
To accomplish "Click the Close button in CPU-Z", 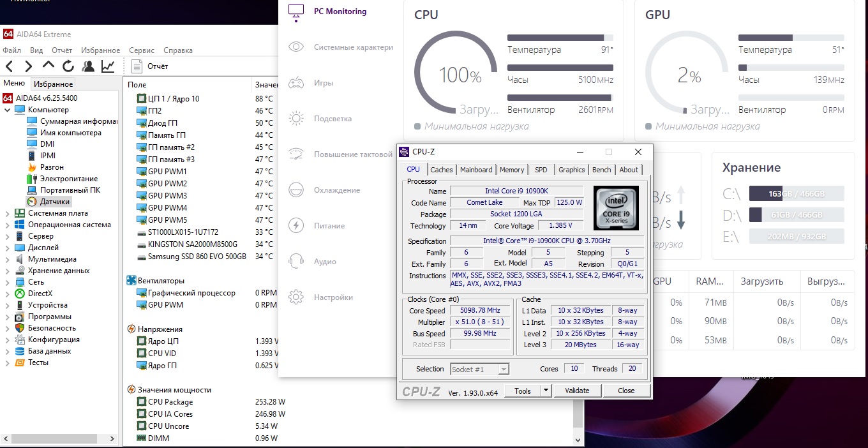I will [x=626, y=391].
